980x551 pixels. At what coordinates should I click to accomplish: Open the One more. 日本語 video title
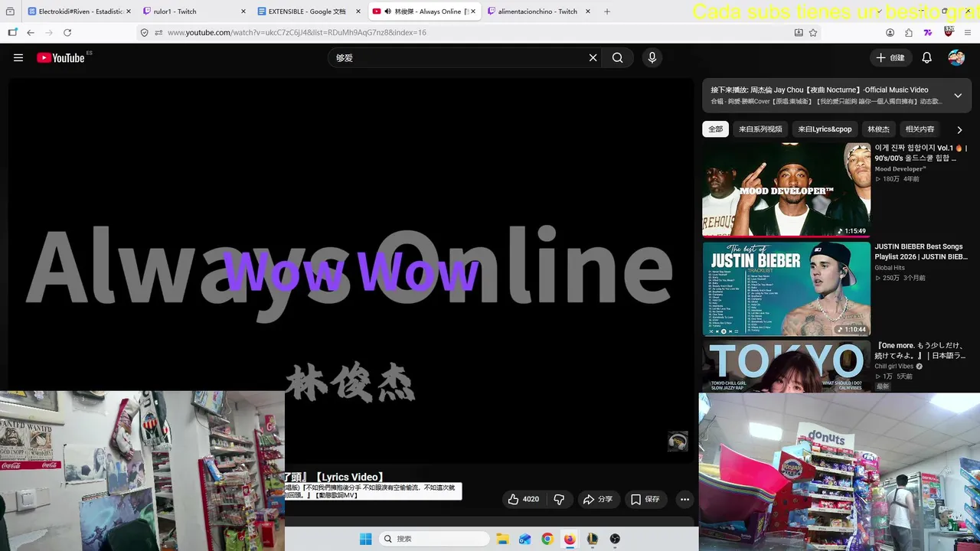(922, 350)
